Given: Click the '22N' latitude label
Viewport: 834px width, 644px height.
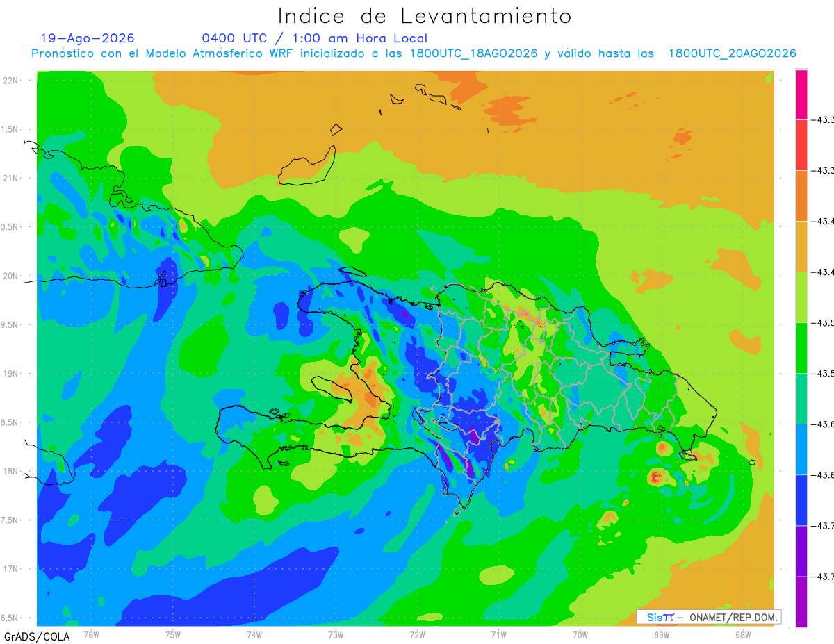Looking at the screenshot, I should 11,80.
